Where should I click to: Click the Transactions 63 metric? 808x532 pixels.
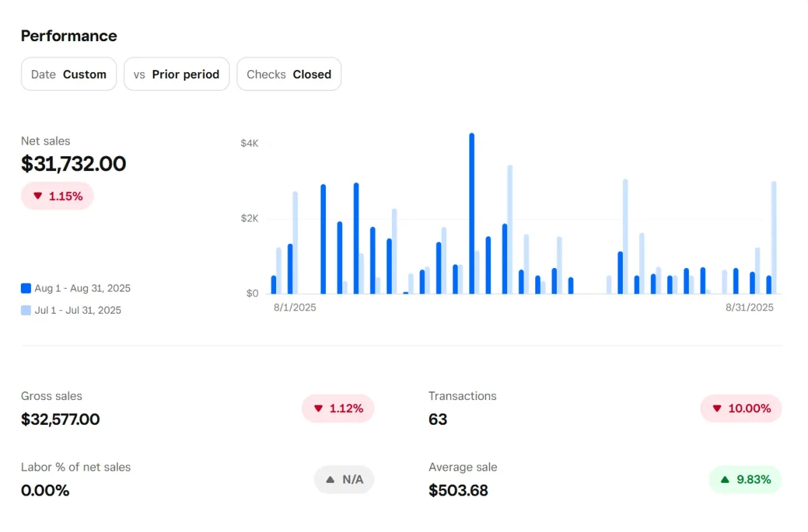(438, 420)
